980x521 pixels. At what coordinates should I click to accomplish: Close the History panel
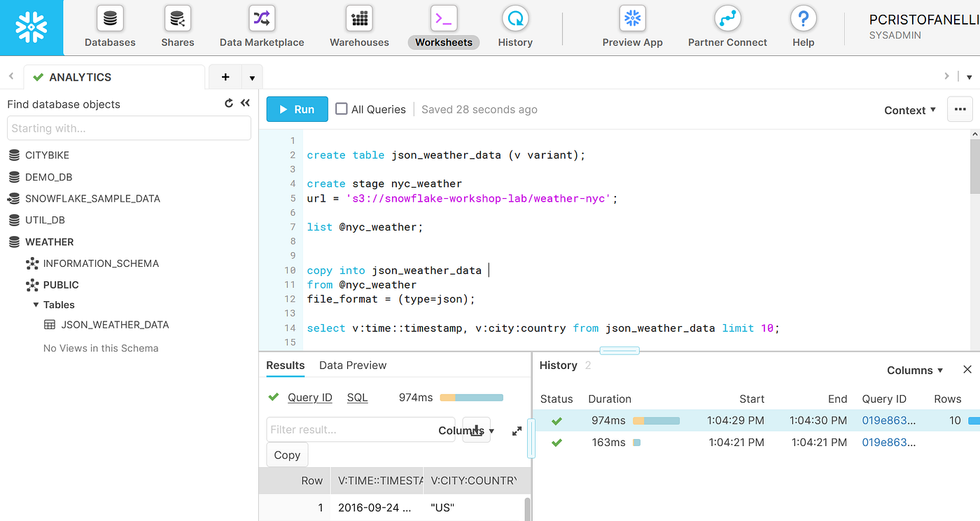(967, 369)
